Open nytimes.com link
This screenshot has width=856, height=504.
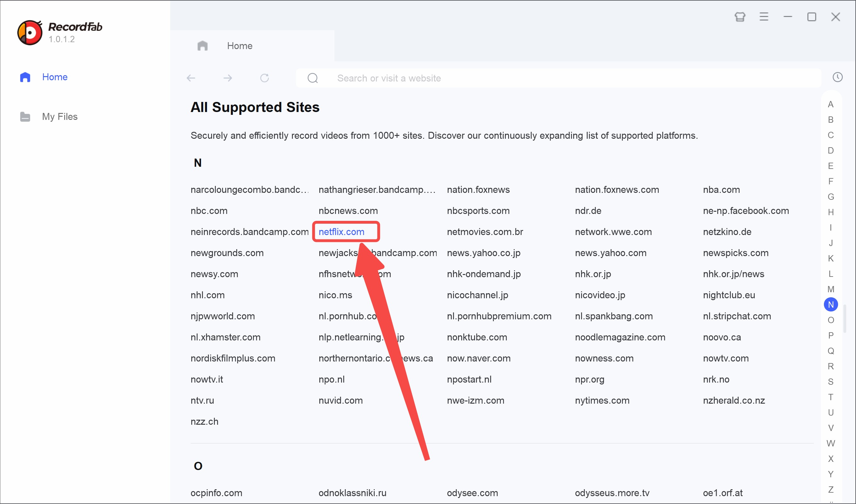(x=602, y=400)
